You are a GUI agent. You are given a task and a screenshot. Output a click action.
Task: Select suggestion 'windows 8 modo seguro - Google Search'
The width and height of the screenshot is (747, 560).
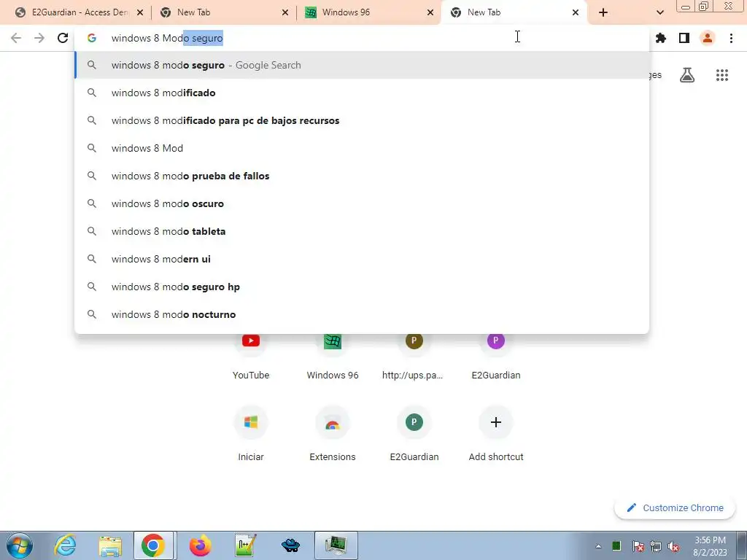pos(362,65)
